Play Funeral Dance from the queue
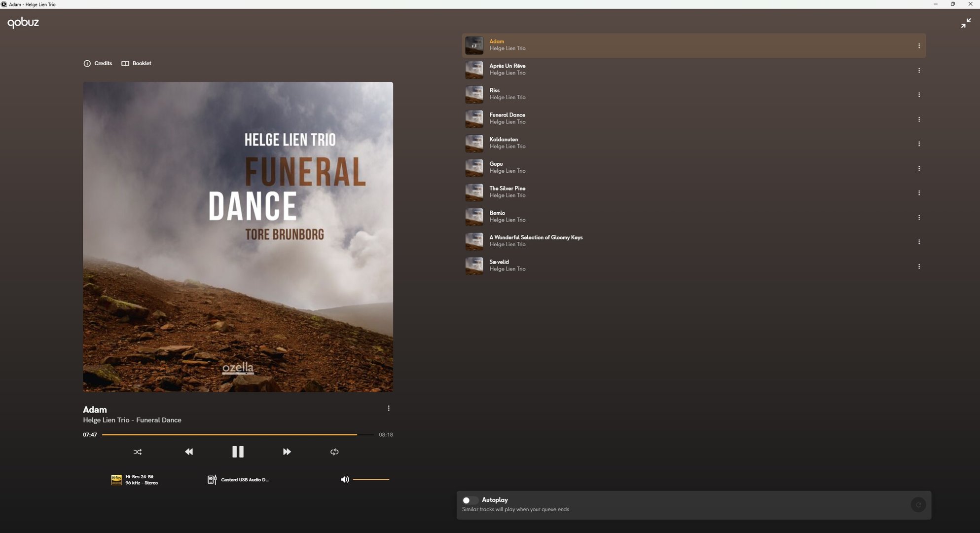Screen dimensions: 980x533 507,115
